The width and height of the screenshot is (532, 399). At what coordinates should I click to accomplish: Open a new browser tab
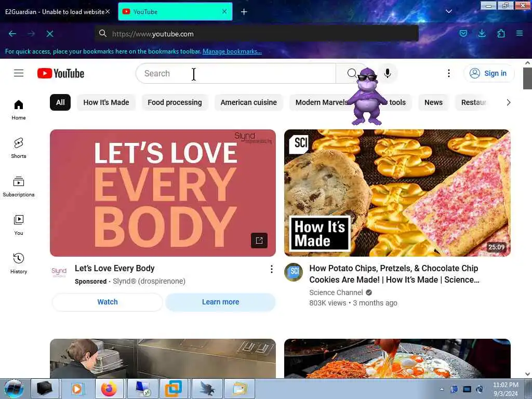(x=244, y=12)
